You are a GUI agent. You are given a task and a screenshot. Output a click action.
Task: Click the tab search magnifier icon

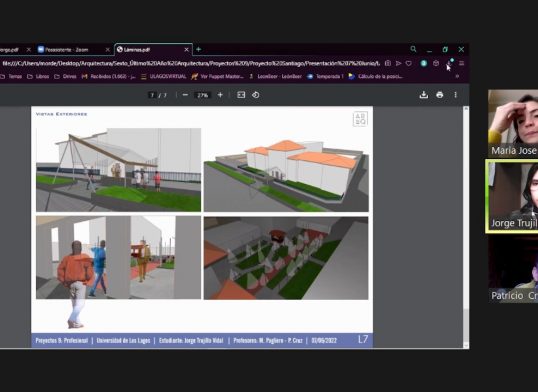(x=413, y=49)
